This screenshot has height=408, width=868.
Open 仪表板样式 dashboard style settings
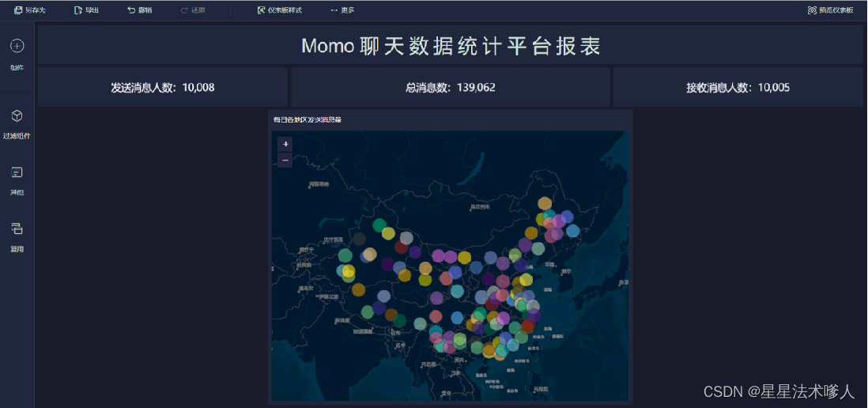click(280, 10)
